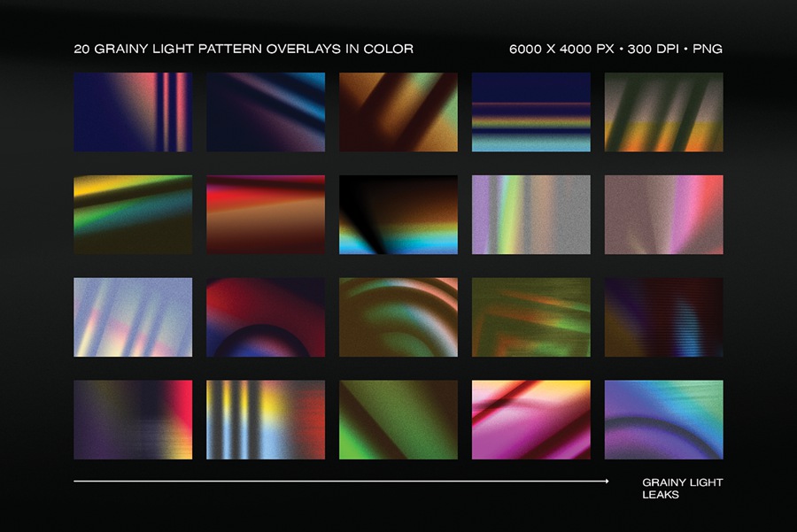Choose the navy overlay with horizontal rainbow bands
797x532 pixels.
[x=530, y=112]
